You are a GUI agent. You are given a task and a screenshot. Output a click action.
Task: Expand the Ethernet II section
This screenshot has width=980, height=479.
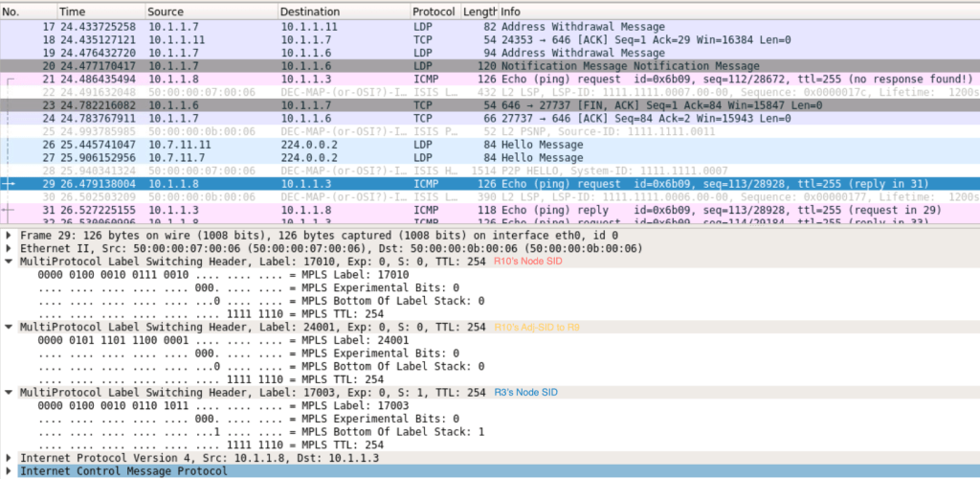click(10, 247)
